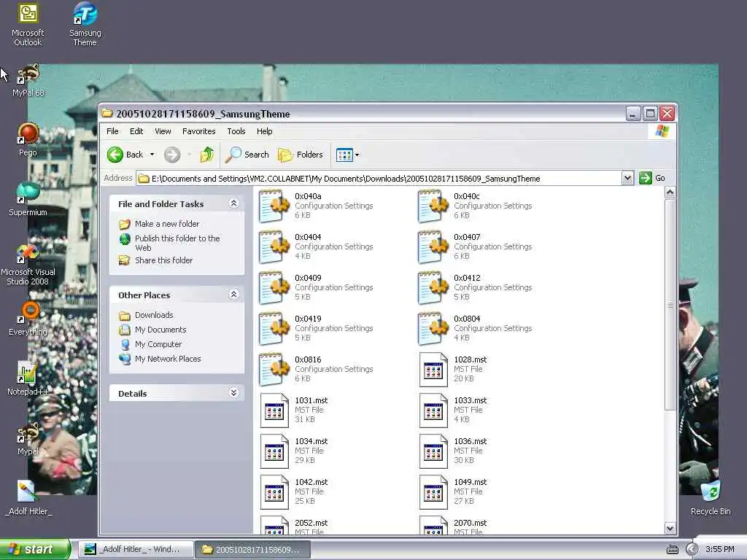
Task: Select the 1033.mst file icon
Action: click(433, 410)
